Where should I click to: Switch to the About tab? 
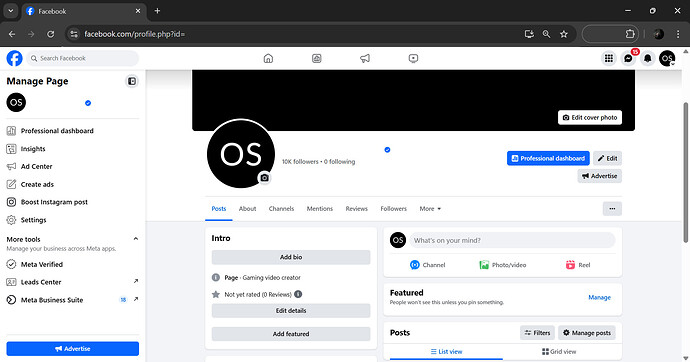point(247,208)
